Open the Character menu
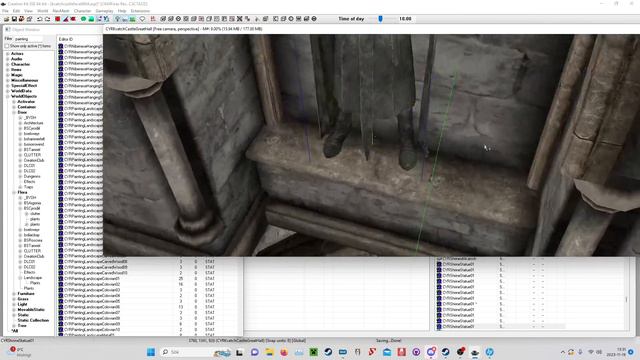The image size is (640, 360). [x=82, y=11]
